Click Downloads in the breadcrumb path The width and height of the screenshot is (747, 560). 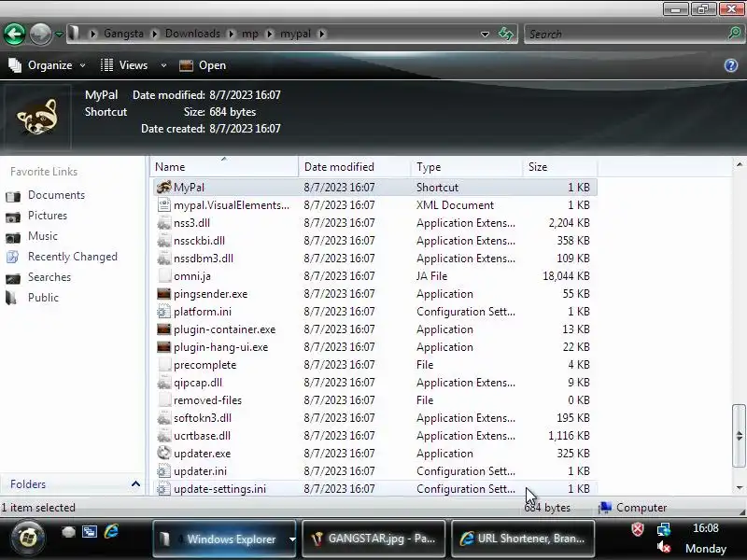point(192,34)
